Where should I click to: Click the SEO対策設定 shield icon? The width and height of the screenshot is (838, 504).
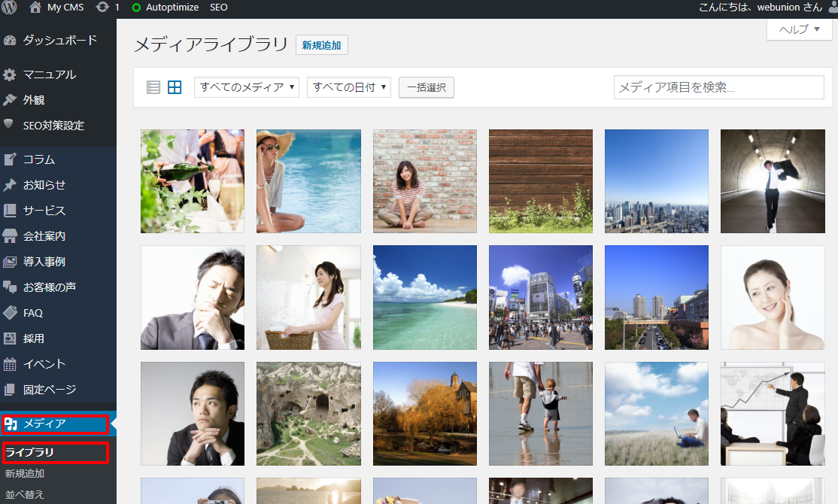point(8,124)
